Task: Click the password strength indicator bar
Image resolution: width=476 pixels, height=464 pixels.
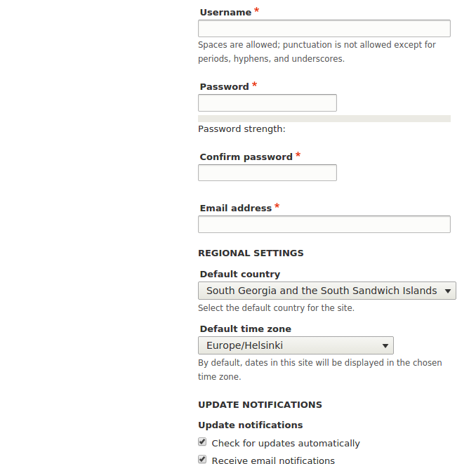Action: (324, 119)
